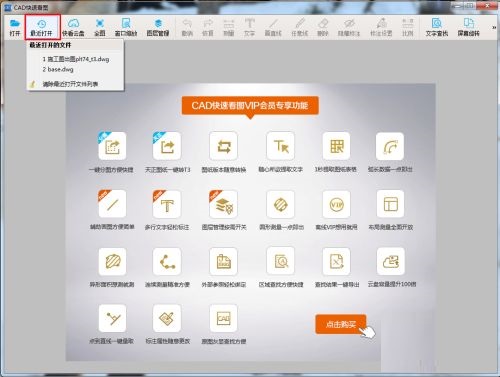The height and width of the screenshot is (377, 500).
Task: Click the multi-line text T icon card
Action: click(167, 204)
